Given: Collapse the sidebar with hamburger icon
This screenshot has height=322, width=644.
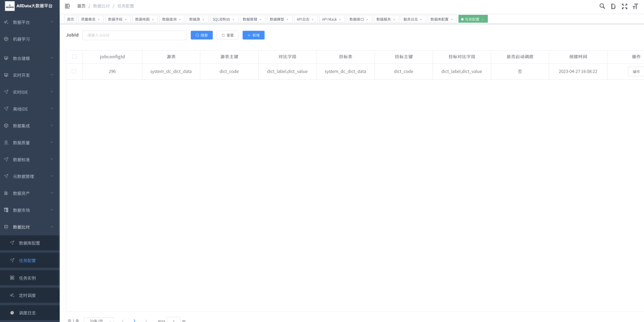Looking at the screenshot, I should pos(67,6).
